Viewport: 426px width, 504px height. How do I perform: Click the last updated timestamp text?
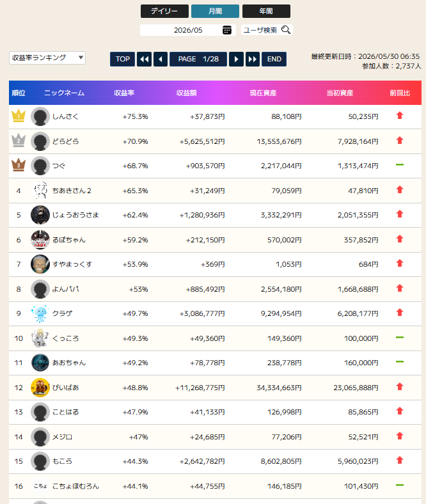(x=366, y=56)
